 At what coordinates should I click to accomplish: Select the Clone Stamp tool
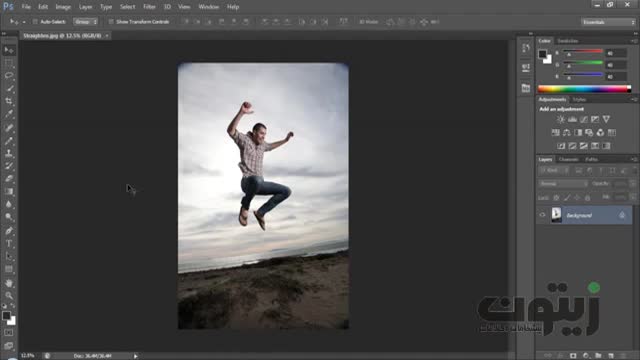tap(9, 153)
